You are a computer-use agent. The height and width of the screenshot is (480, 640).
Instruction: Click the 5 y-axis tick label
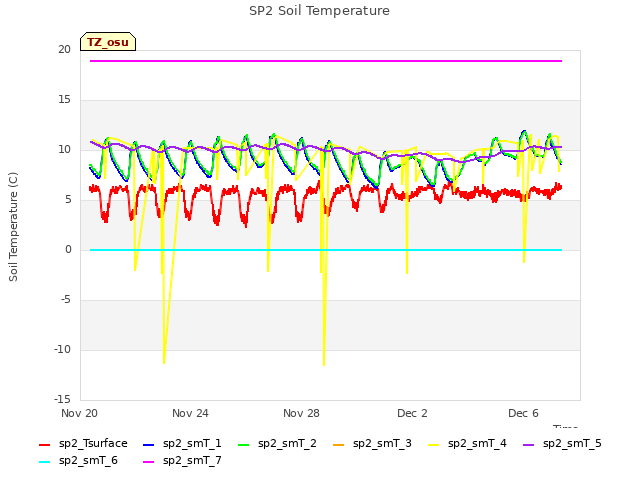68,200
